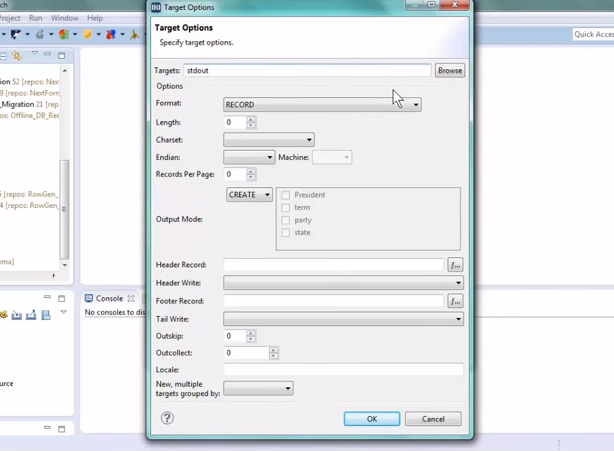Confirm dialog with OK button
Screen dimensions: 614x451
[x=372, y=419]
